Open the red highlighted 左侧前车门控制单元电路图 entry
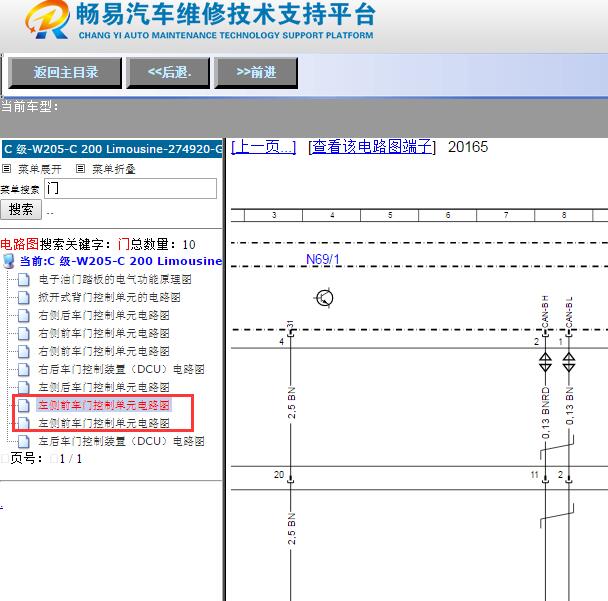 104,405
